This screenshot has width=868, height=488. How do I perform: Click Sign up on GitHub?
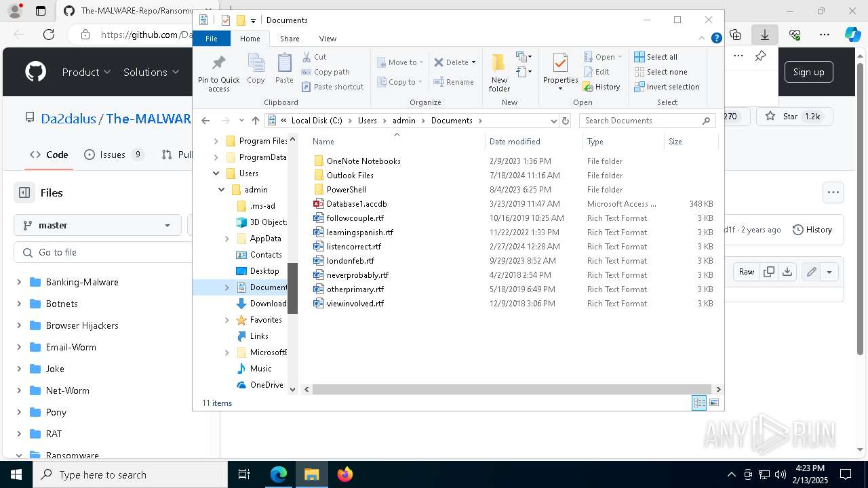click(808, 72)
